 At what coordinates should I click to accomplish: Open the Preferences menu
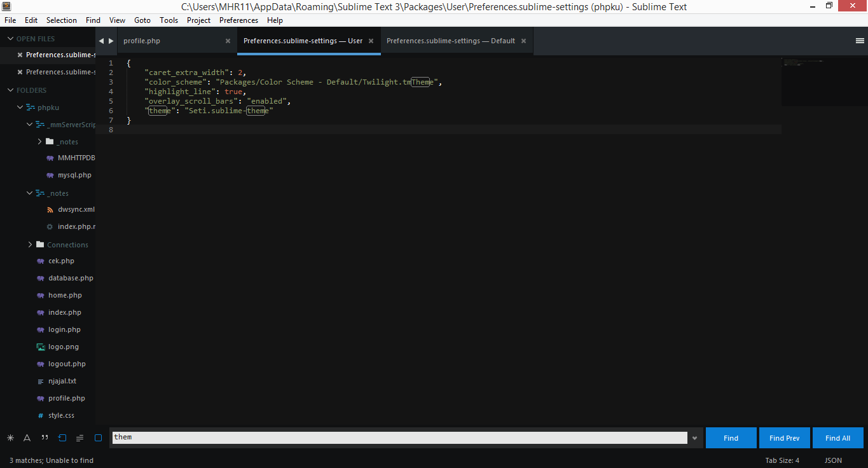(239, 20)
